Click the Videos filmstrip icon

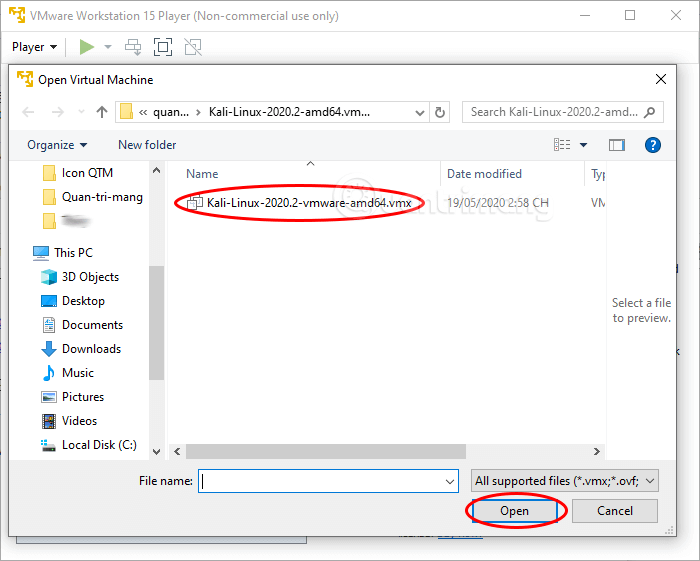(x=49, y=421)
